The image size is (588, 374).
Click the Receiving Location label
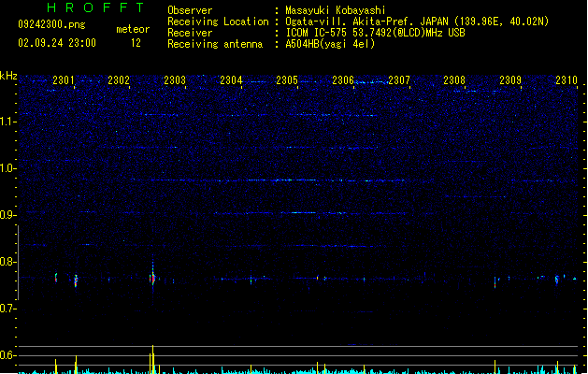(218, 22)
